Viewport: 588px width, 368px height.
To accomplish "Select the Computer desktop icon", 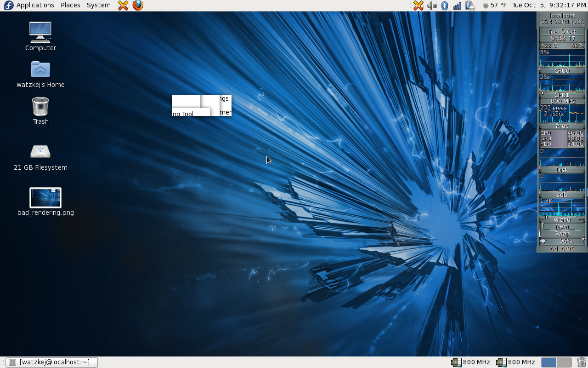I will tap(40, 36).
